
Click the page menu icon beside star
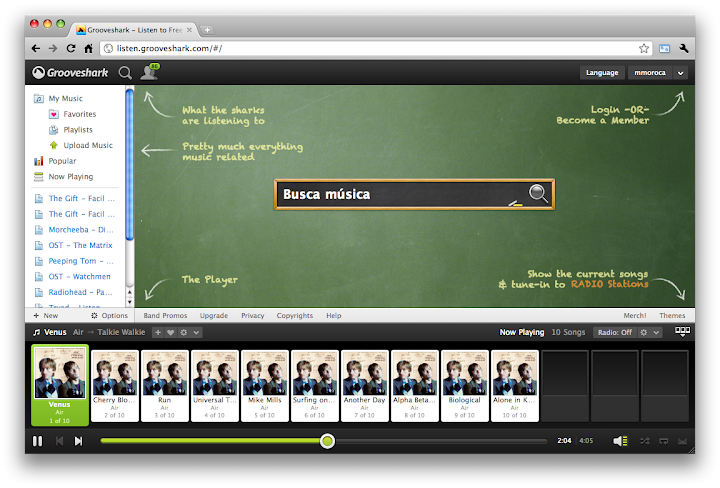[x=664, y=48]
